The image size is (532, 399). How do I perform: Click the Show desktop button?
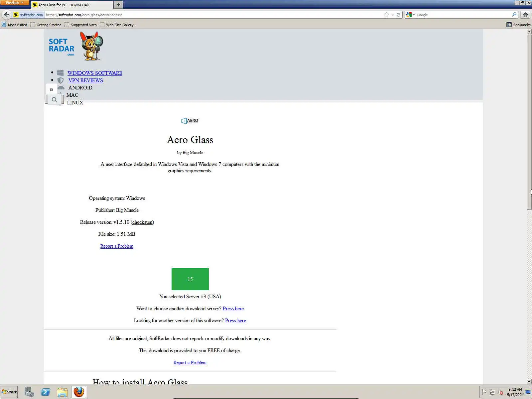point(528,392)
